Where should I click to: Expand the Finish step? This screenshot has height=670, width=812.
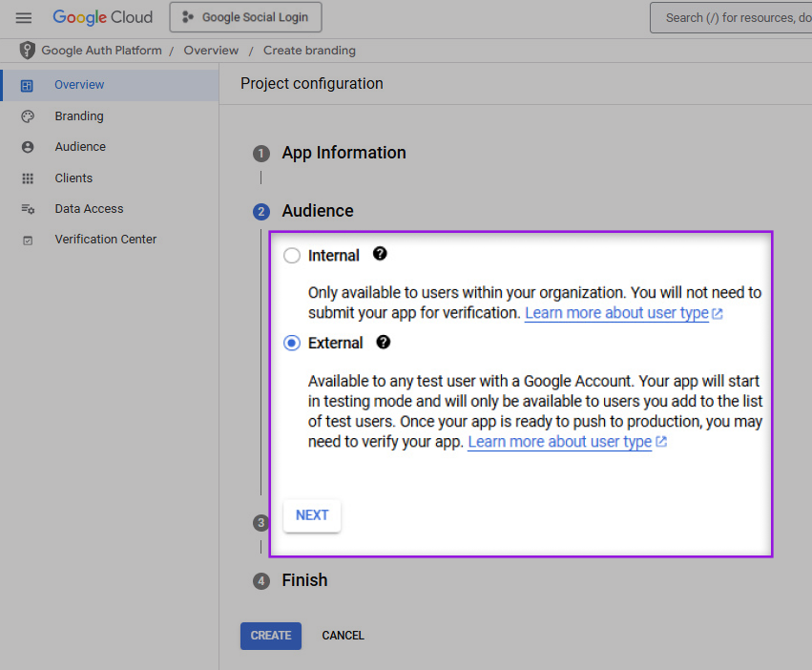coord(304,580)
